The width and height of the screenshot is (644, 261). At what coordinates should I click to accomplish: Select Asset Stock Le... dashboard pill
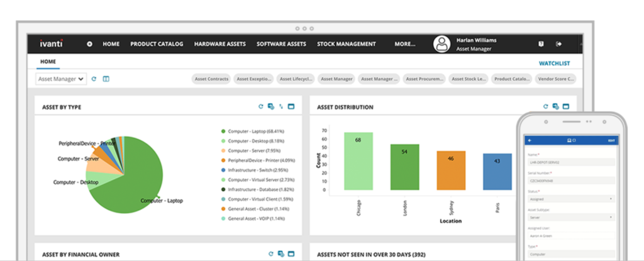(469, 79)
